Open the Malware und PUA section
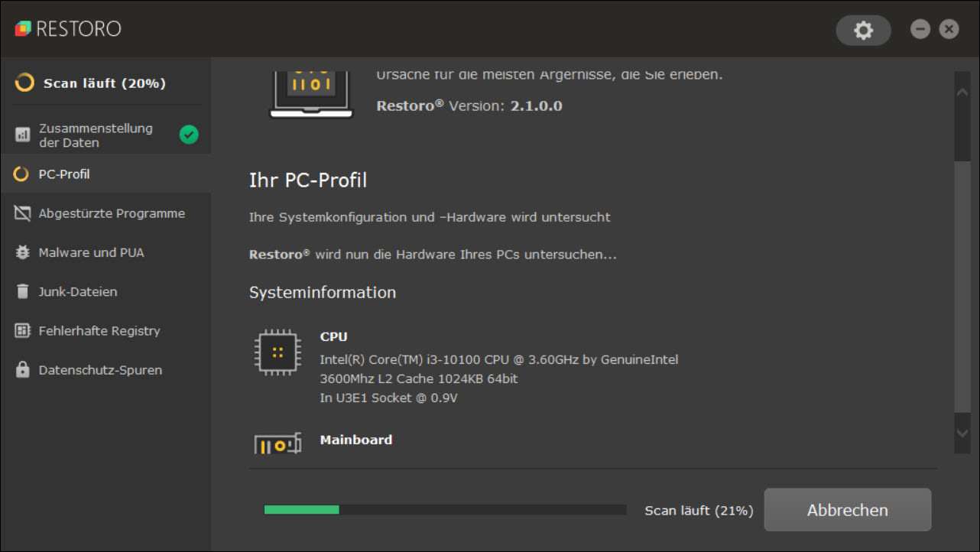The width and height of the screenshot is (980, 552). 91,252
